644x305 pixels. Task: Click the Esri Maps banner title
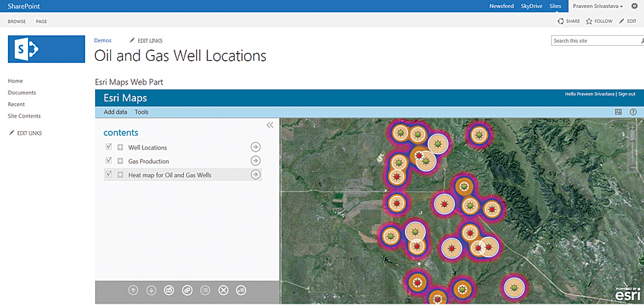point(125,98)
